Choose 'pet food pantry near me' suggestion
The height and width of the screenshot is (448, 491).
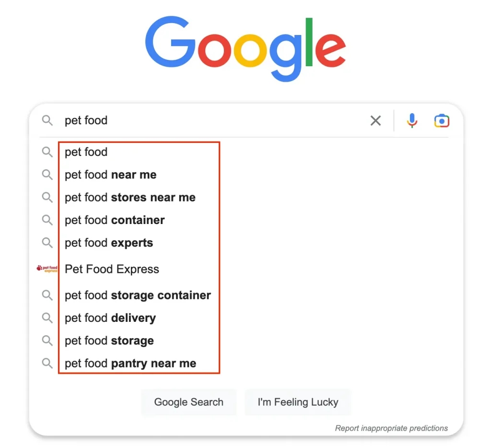point(130,364)
